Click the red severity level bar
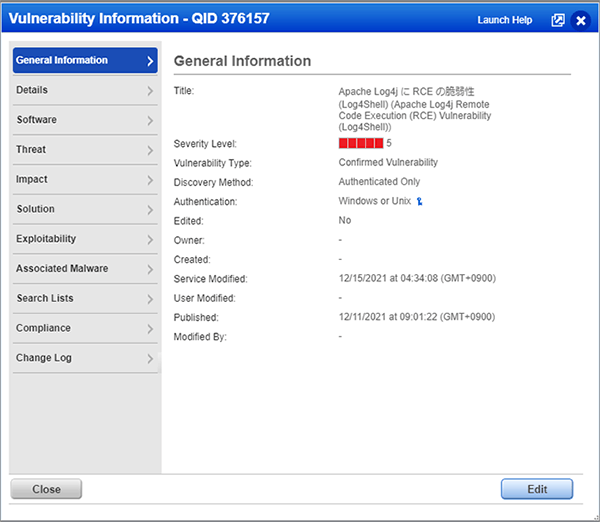Viewport: 600px width, 522px height. click(361, 143)
